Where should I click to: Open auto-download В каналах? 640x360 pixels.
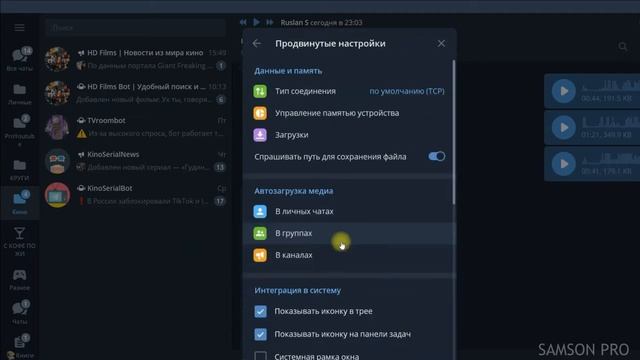(x=349, y=255)
